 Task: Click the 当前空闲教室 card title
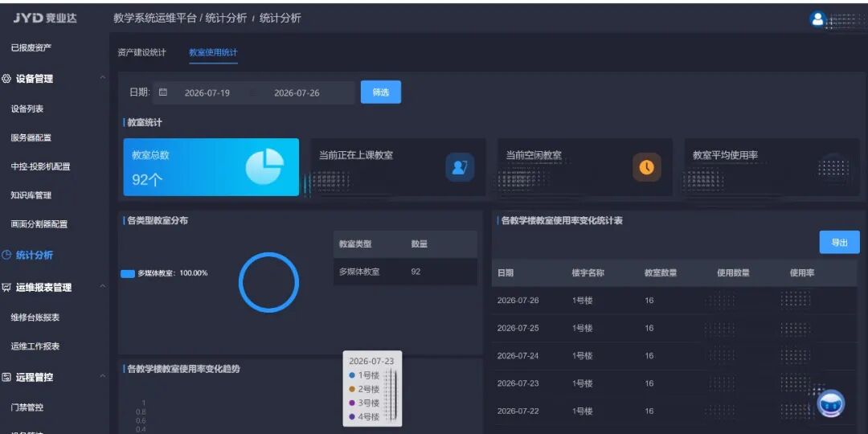coord(534,156)
